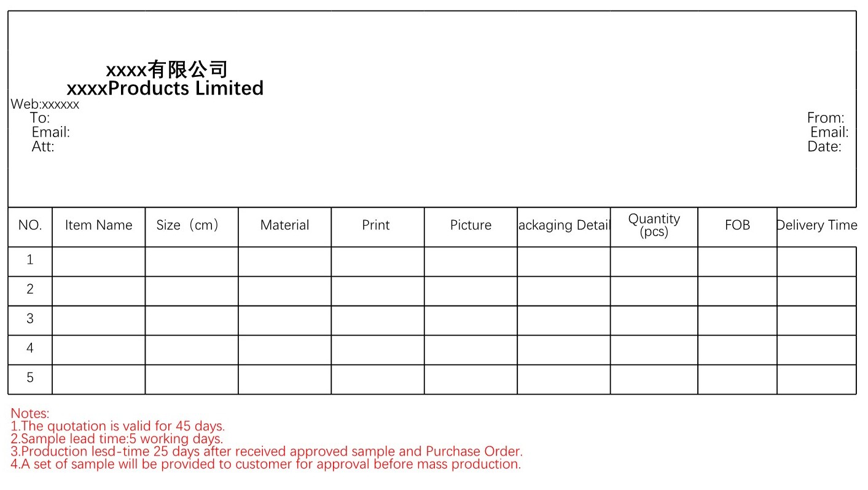The width and height of the screenshot is (868, 490).
Task: Select row number 3 cell
Action: pos(29,319)
